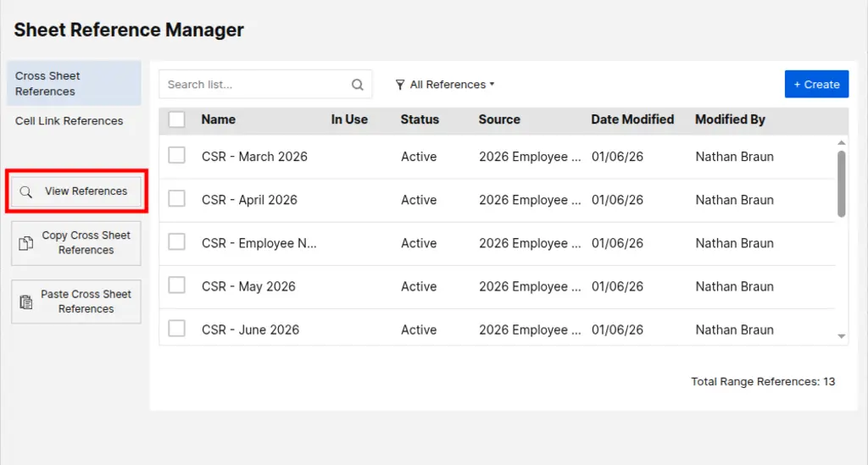Image resolution: width=868 pixels, height=465 pixels.
Task: Click 01/06/26 date in CSR - May 2026 row
Action: pyautogui.click(x=617, y=286)
